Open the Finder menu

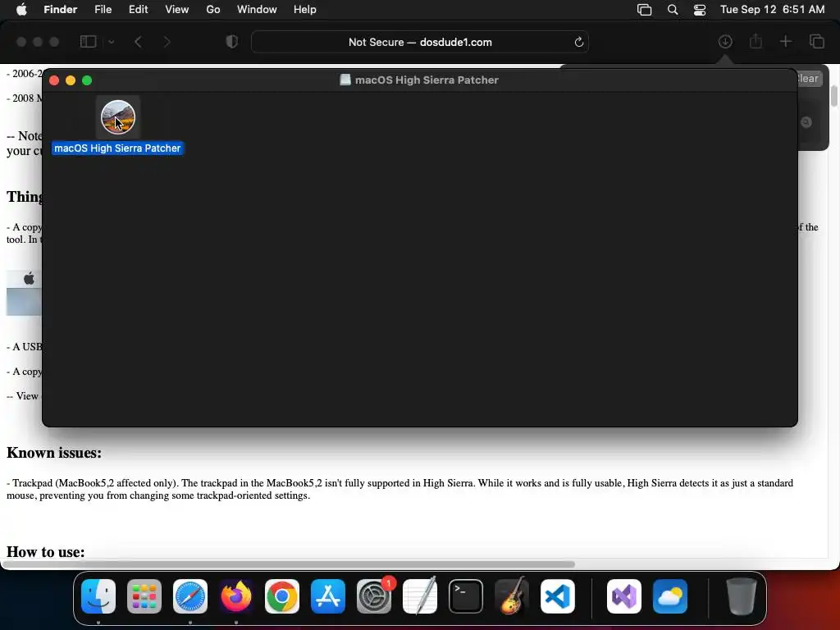pos(60,10)
